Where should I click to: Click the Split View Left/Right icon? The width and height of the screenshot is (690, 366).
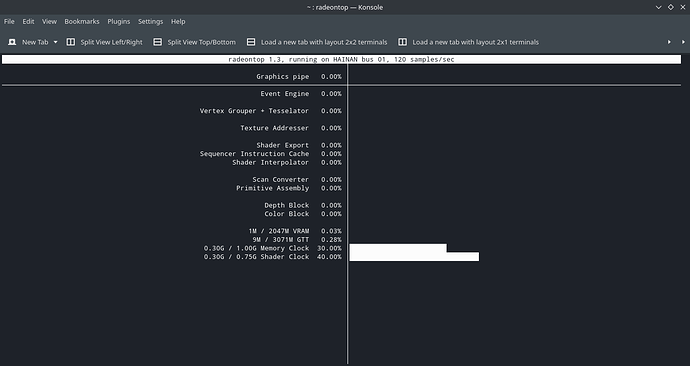pyautogui.click(x=70, y=42)
